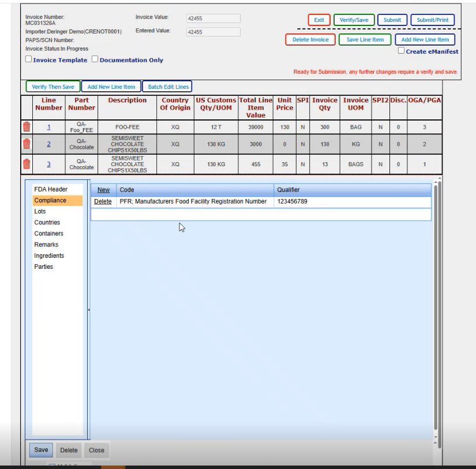Screen dimensions: 476x469
Task: Click trash icon for line 1
Action: tap(26, 127)
